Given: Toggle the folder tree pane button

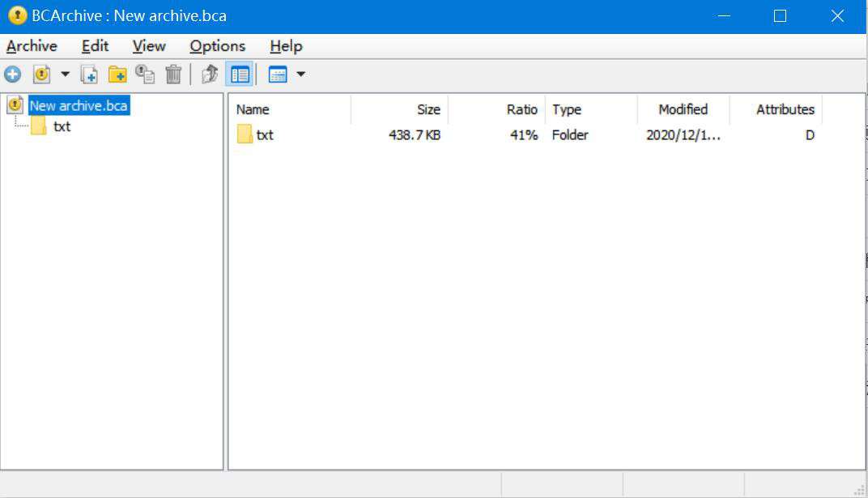Looking at the screenshot, I should point(240,74).
